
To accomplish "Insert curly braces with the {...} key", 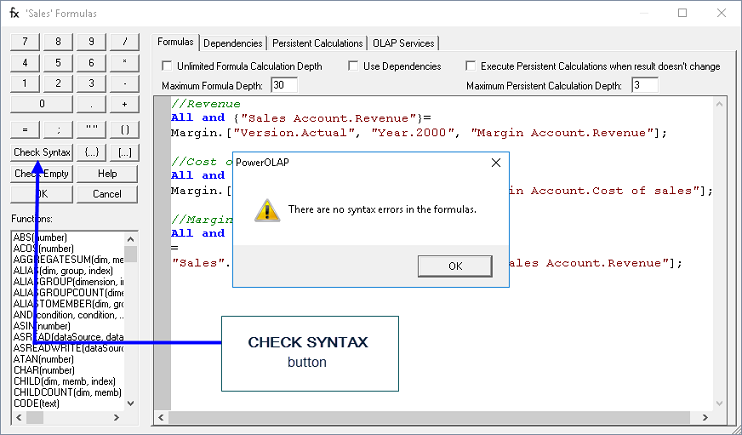I will (91, 152).
